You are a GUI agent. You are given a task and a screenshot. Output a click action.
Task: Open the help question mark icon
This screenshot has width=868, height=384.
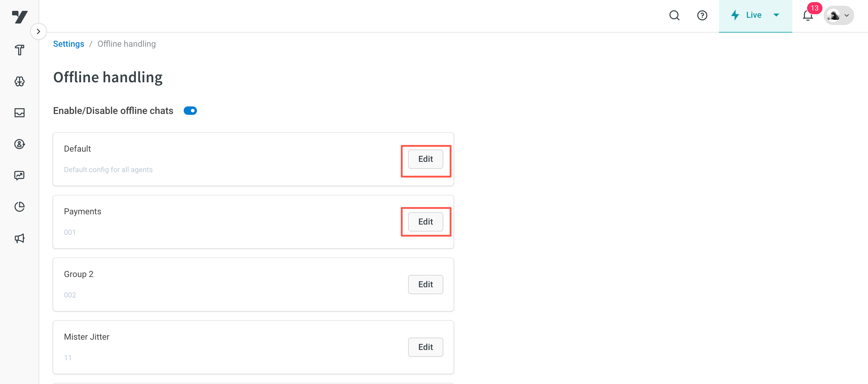(702, 15)
